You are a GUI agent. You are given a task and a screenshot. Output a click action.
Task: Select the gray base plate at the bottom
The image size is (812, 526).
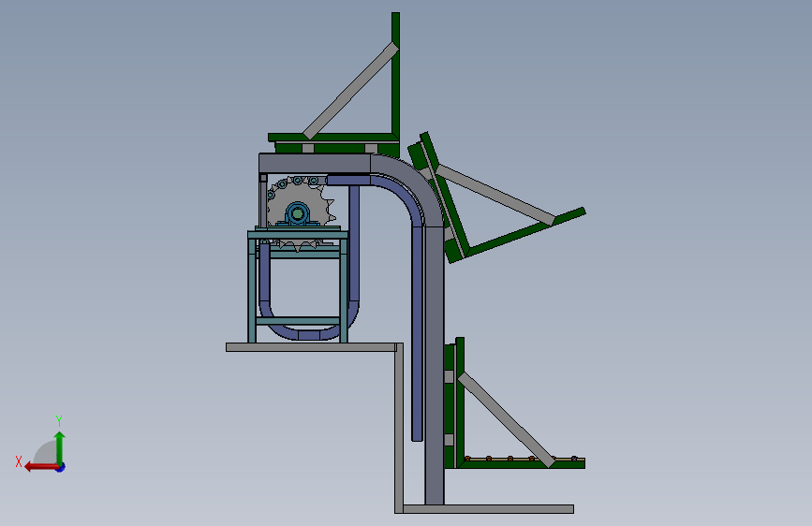pyautogui.click(x=487, y=509)
